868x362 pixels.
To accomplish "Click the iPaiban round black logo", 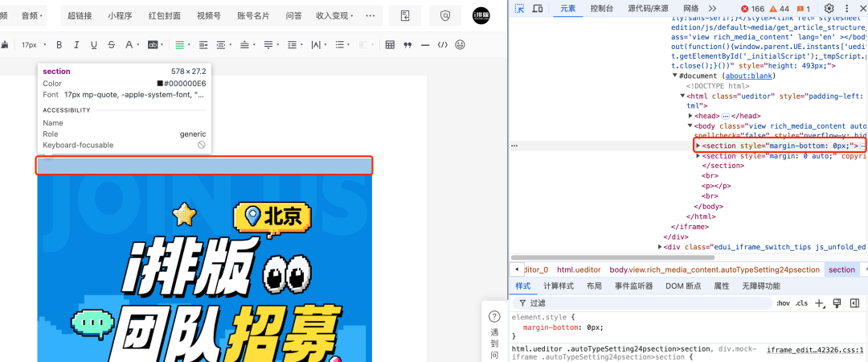I will (x=481, y=15).
